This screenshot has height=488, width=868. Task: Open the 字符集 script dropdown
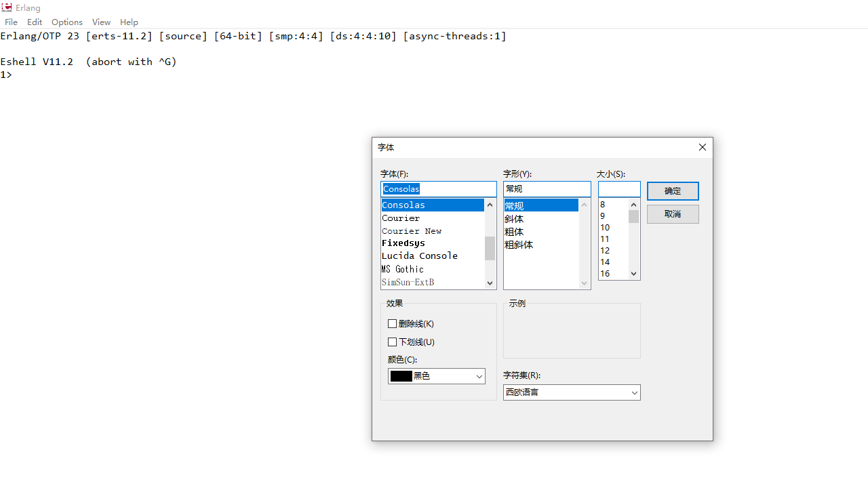pos(572,392)
